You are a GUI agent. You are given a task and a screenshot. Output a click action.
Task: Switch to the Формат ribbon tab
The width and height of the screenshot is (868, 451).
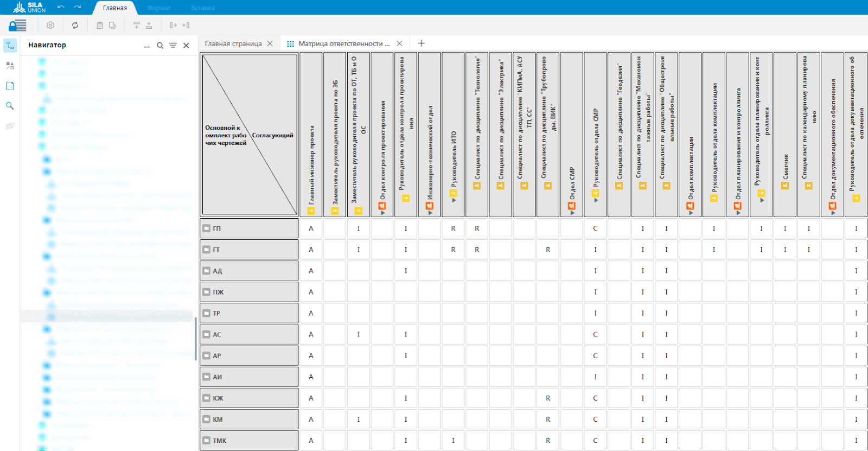159,8
